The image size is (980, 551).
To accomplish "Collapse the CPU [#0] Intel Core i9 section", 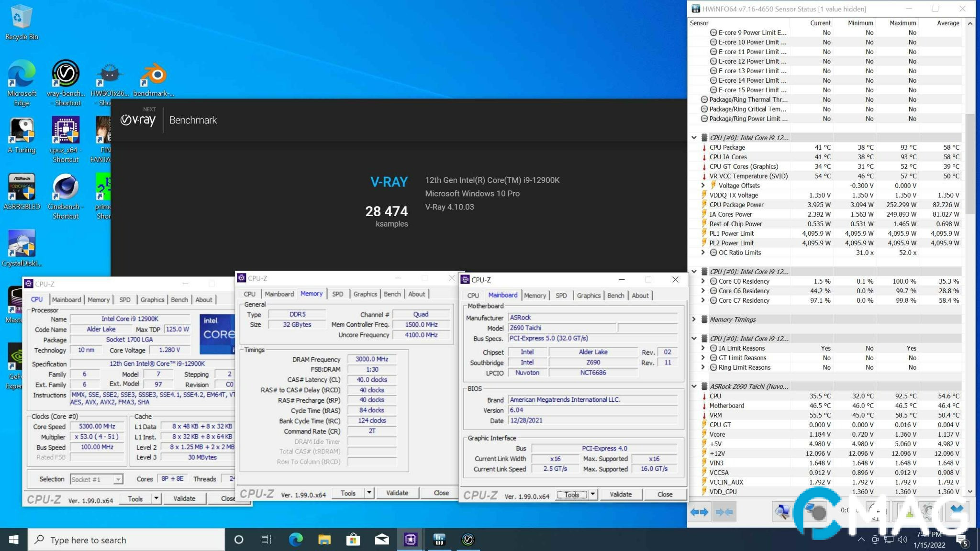I will coord(695,137).
